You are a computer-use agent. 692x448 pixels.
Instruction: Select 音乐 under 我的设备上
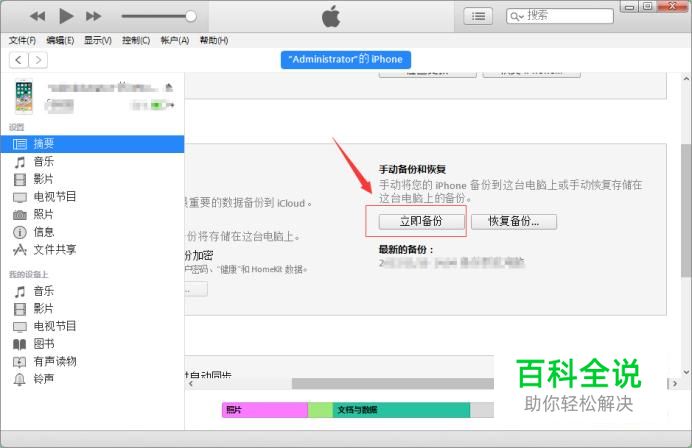[92, 291]
